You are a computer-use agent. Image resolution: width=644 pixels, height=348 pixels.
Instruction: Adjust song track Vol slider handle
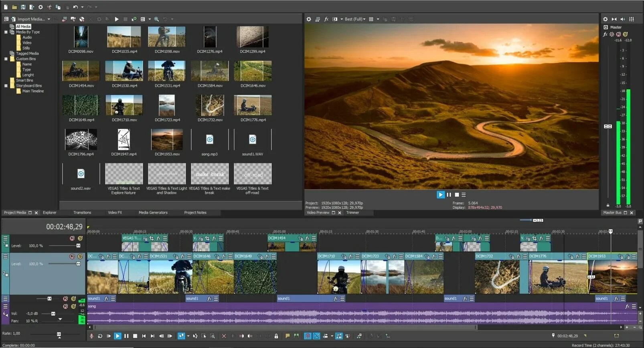53,313
